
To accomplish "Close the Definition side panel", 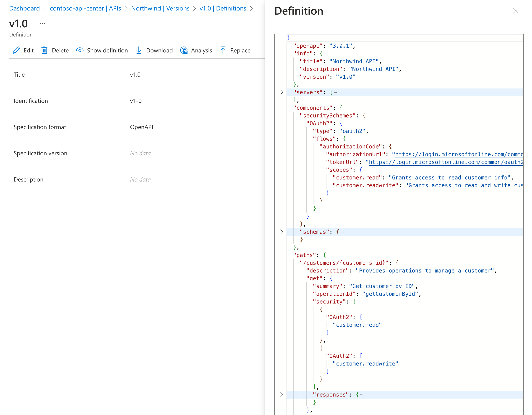I will pos(515,11).
